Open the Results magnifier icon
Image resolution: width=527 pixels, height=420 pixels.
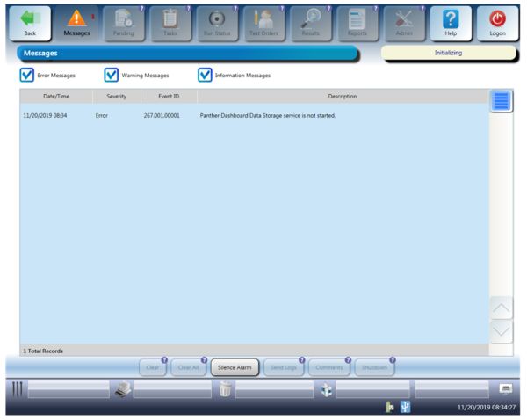click(x=310, y=18)
